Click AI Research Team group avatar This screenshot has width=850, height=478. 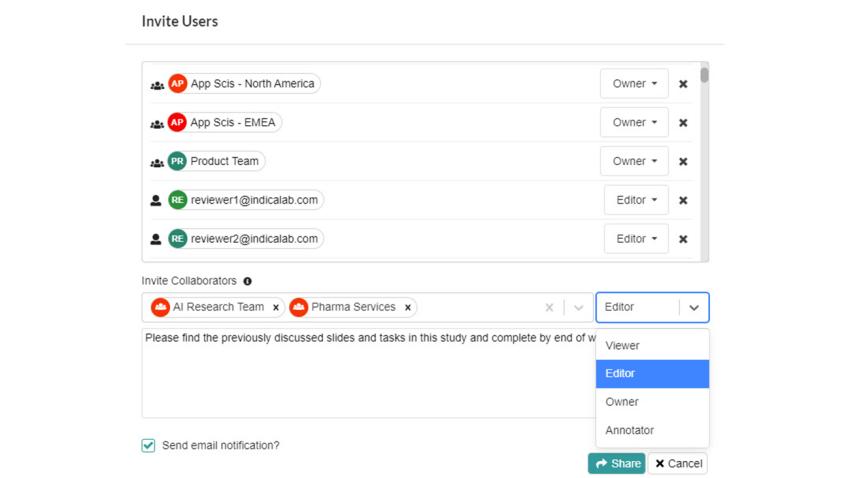160,307
